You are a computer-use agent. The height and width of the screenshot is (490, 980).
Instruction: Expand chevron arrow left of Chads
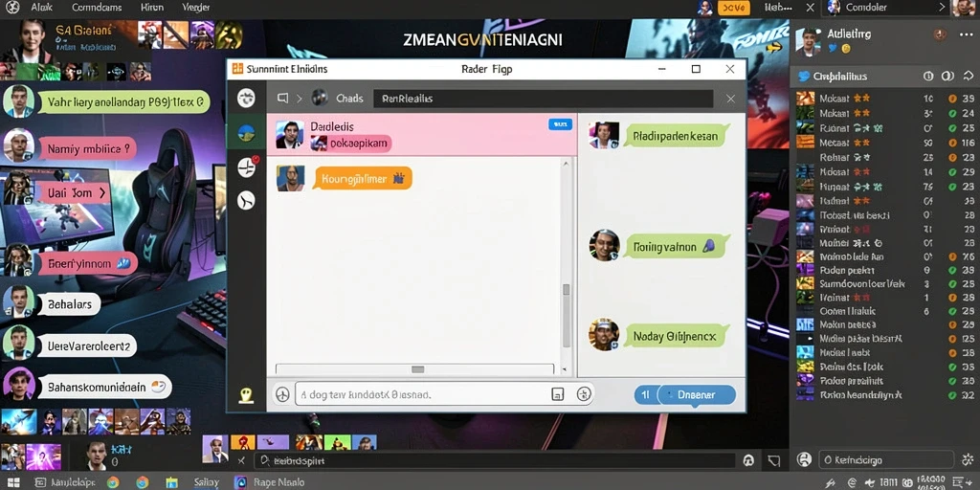coord(299,99)
